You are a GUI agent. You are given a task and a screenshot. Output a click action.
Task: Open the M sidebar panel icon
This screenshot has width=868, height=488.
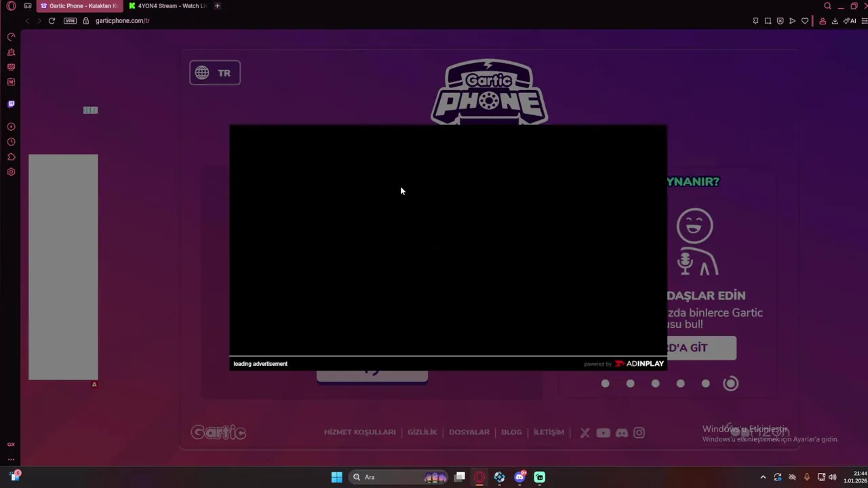pos(11,82)
